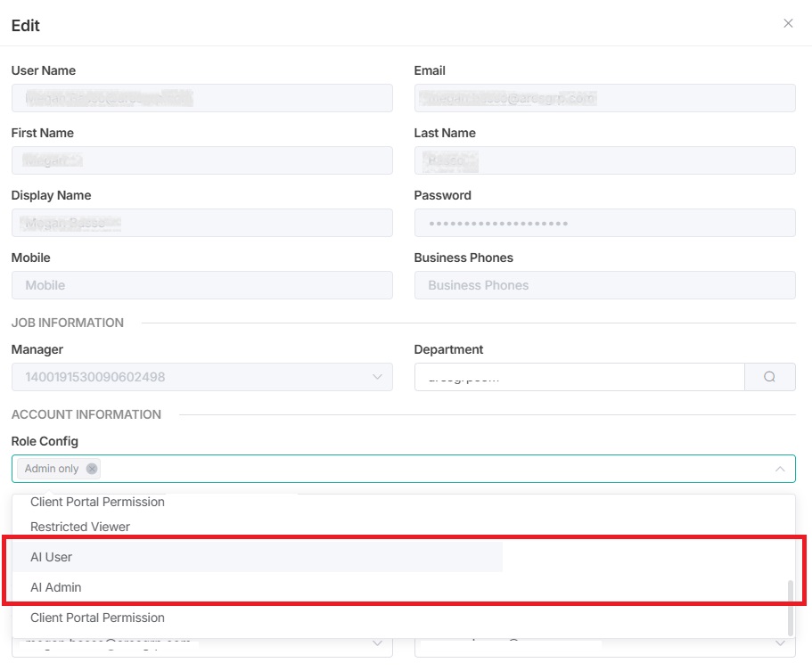Close the Edit dialog with the X icon
Image resolution: width=812 pixels, height=671 pixels.
point(788,23)
